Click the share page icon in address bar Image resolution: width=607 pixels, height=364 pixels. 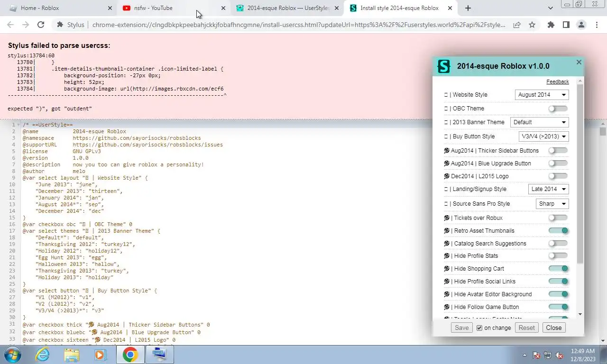pyautogui.click(x=517, y=25)
